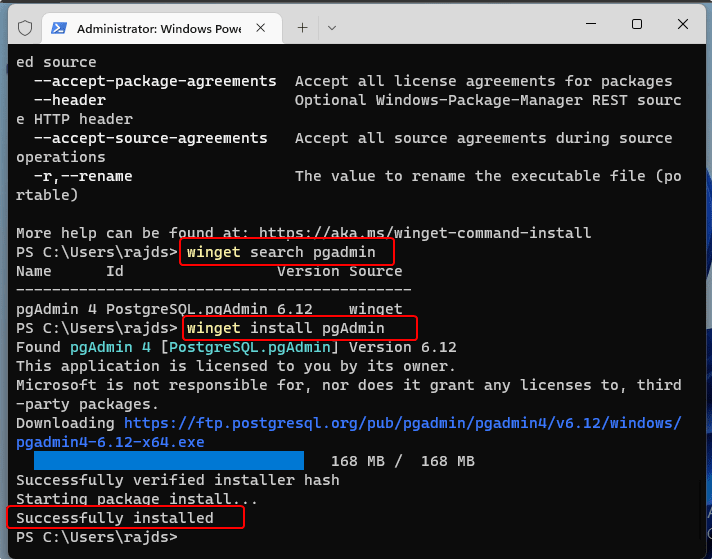Image resolution: width=712 pixels, height=559 pixels.
Task: Click the blue download progress bar
Action: (169, 460)
